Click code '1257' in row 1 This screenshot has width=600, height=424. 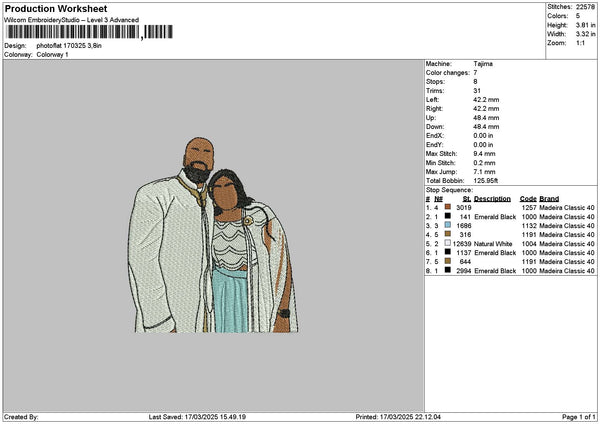(x=529, y=207)
